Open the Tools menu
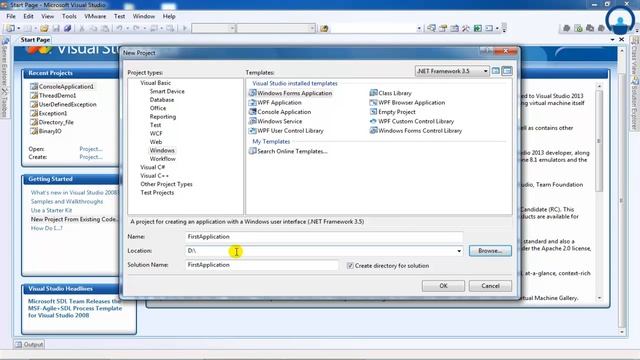Image resolution: width=640 pixels, height=360 pixels. [69, 16]
